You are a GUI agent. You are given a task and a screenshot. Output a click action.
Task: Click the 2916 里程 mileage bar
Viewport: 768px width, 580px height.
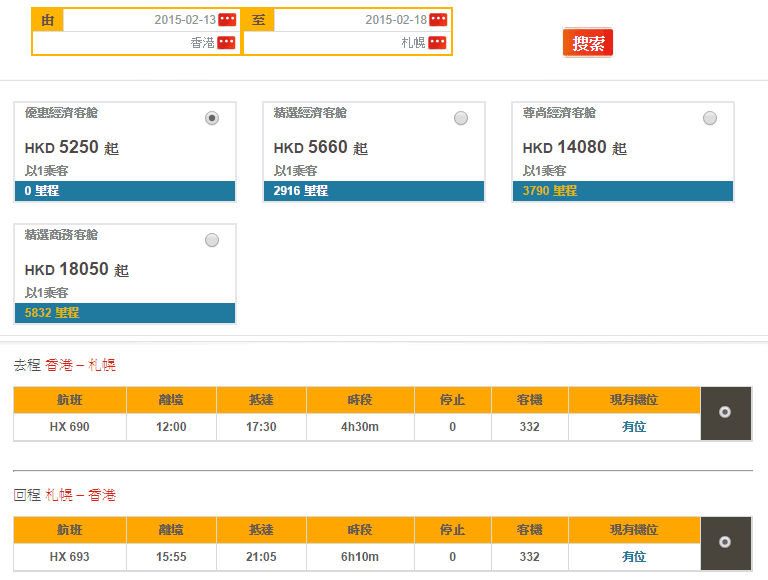pos(374,191)
